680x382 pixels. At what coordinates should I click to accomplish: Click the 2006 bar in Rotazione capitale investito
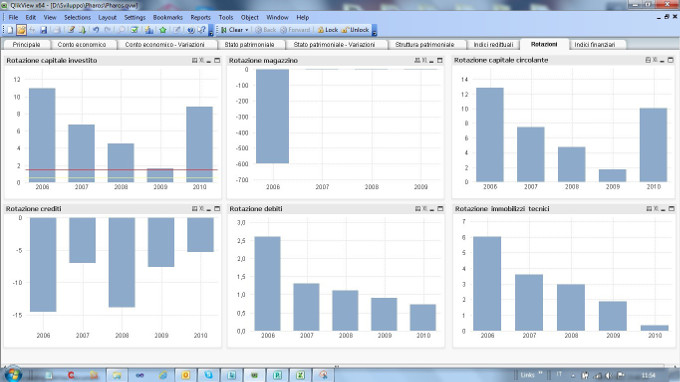pyautogui.click(x=42, y=135)
